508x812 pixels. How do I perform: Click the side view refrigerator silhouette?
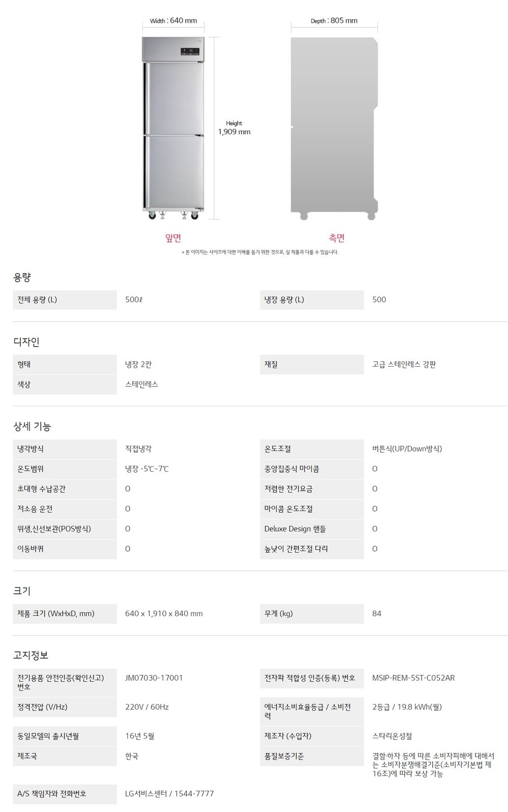coord(334,127)
